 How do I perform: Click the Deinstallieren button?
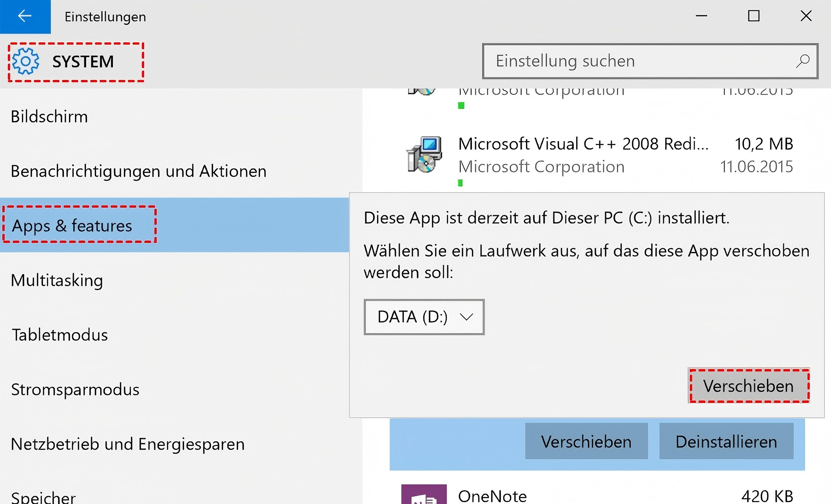tap(726, 442)
